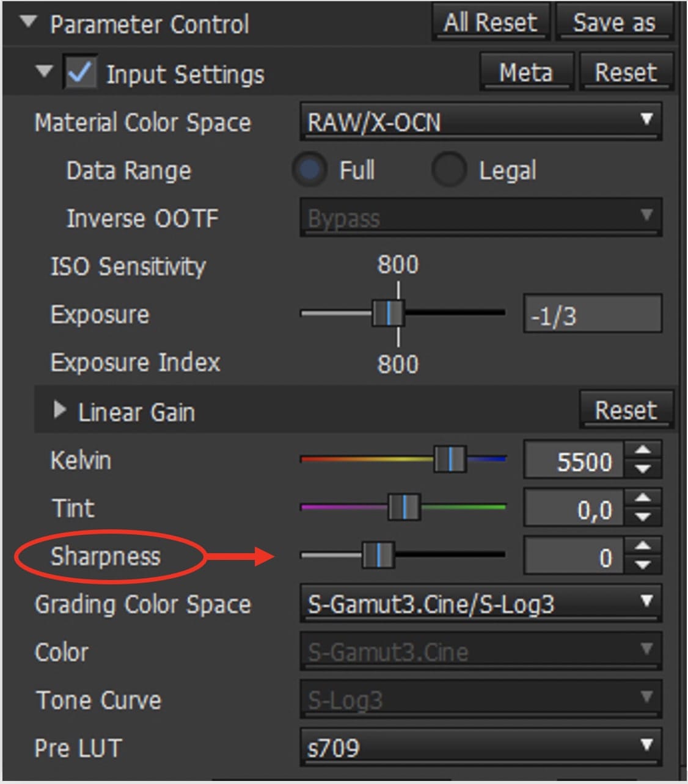Reset the Linear Gain
The width and height of the screenshot is (688, 784).
pos(626,410)
